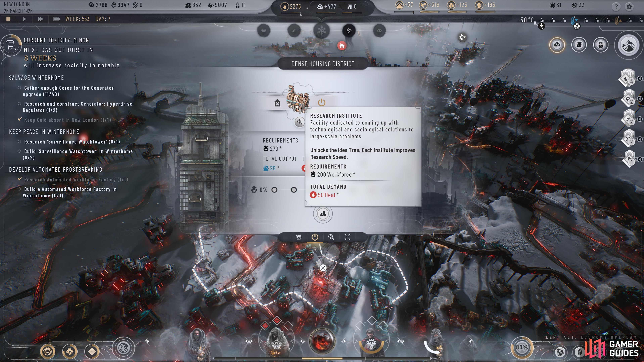
Task: Click the compass marker on temperature timeline
Action: coord(577,26)
